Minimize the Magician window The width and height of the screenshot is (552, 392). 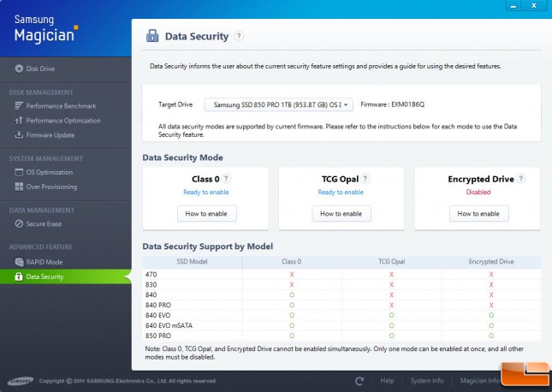513,6
